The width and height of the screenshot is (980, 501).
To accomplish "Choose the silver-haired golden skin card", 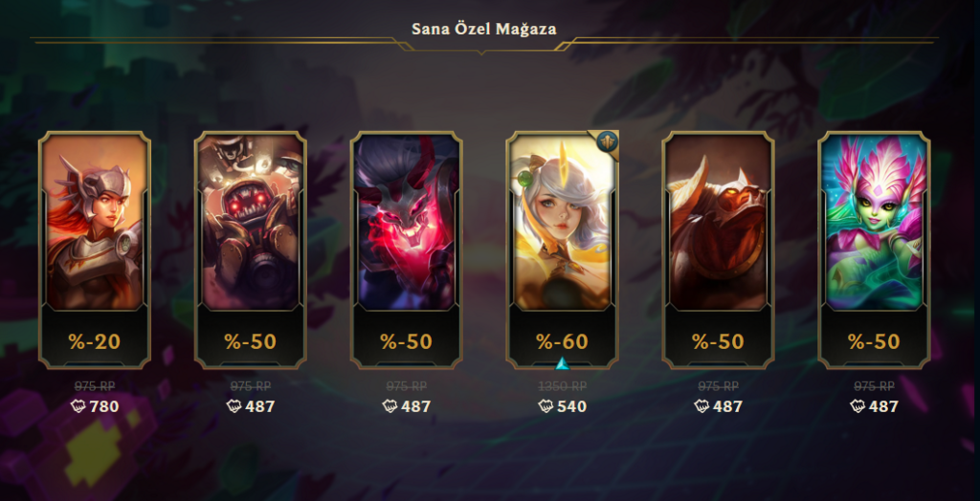I will [562, 250].
